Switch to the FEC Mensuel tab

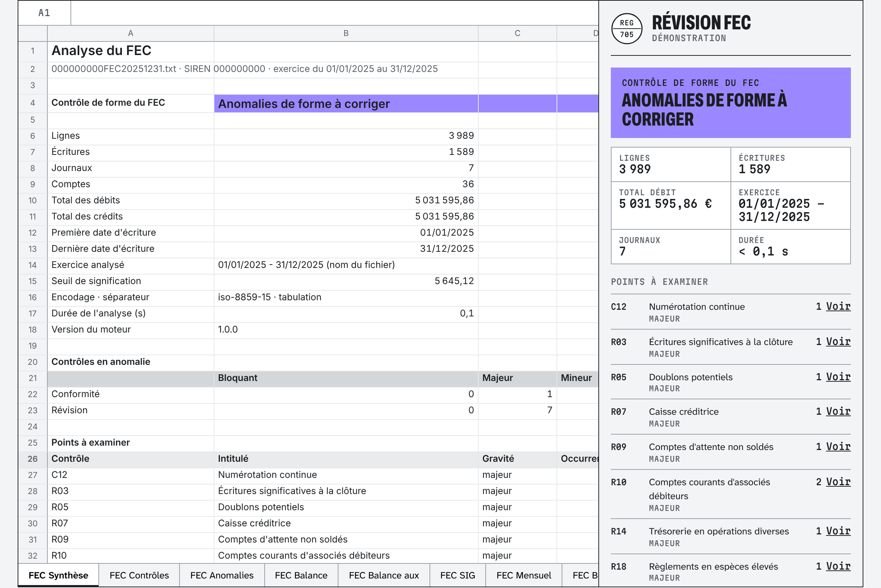[x=523, y=575]
